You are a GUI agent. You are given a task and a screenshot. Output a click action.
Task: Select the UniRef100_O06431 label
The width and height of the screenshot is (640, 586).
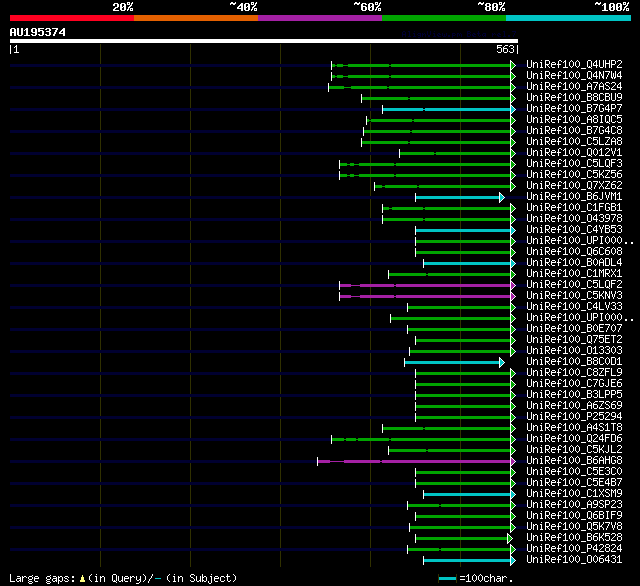pos(574,560)
